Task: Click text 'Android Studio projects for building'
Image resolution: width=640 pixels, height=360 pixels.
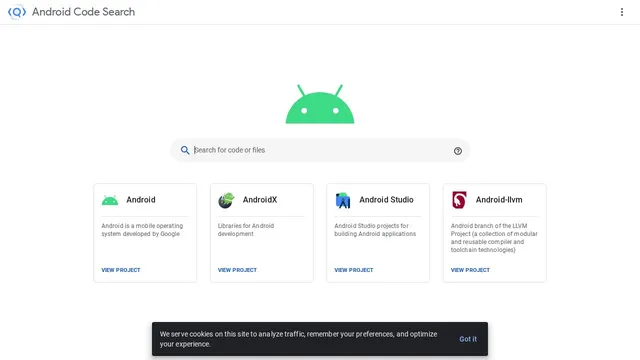Action: point(375,230)
